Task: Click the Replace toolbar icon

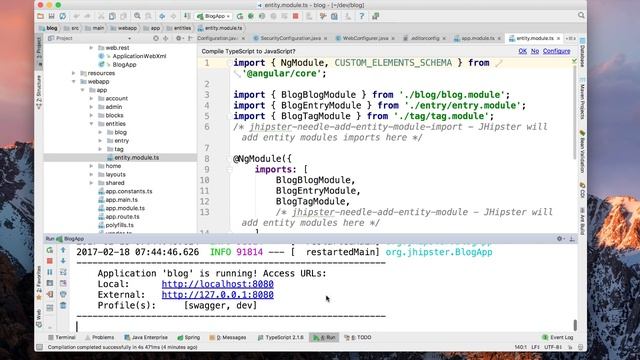Action: coord(148,16)
